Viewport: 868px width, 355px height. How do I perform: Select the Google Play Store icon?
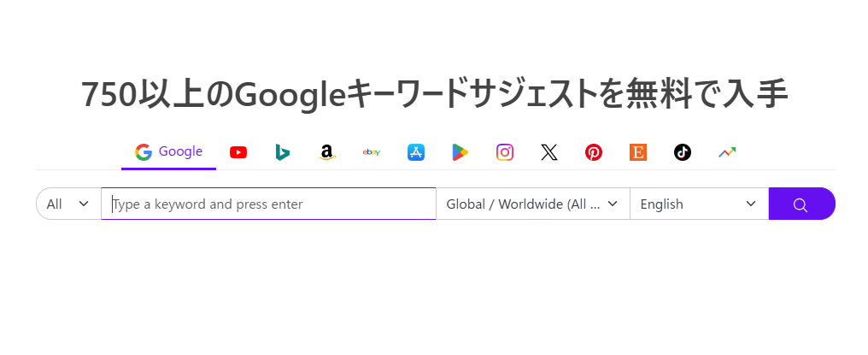[460, 152]
